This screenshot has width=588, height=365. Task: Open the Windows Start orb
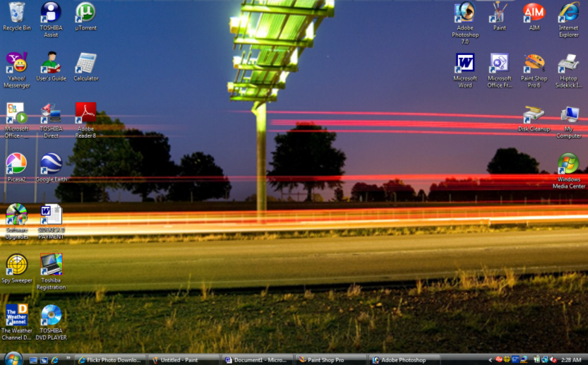[13, 359]
